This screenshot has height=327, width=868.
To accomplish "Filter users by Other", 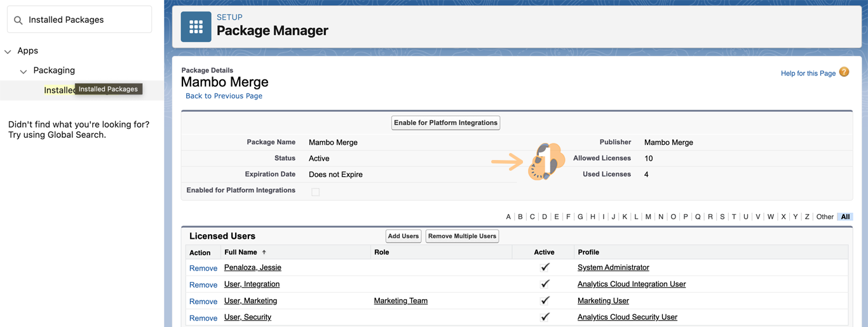I will (824, 217).
